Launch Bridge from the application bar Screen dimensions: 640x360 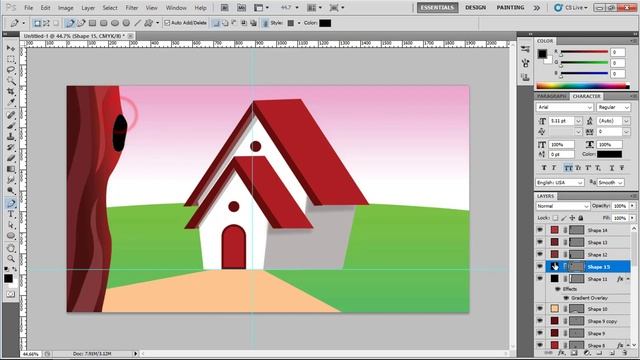pyautogui.click(x=224, y=8)
